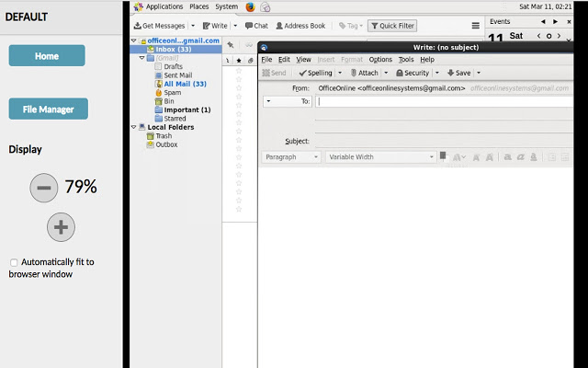Click the star column header
This screenshot has width=588, height=368.
(239, 61)
